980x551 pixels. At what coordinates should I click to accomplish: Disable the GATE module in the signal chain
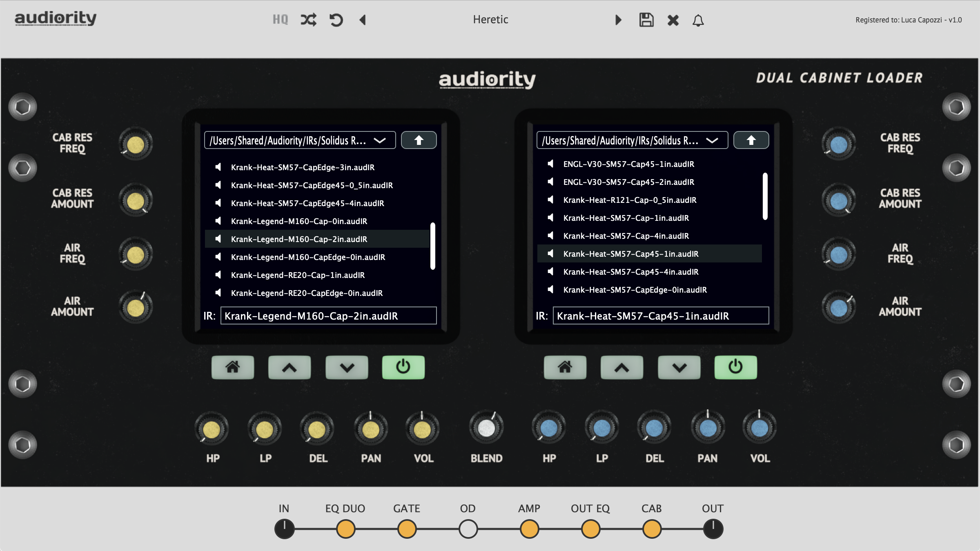[407, 528]
